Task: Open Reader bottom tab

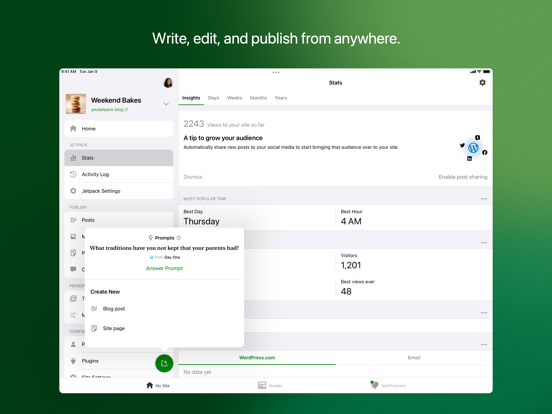Action: click(270, 385)
